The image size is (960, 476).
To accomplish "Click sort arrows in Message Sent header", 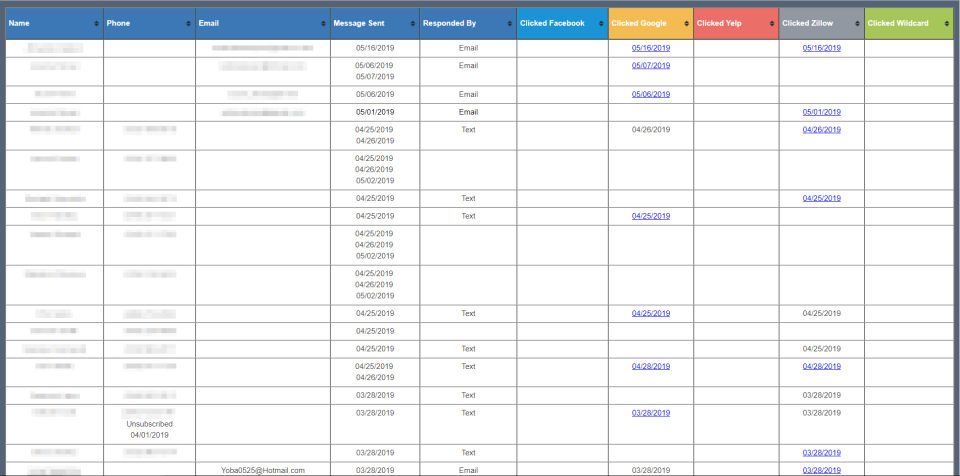I will pos(413,24).
